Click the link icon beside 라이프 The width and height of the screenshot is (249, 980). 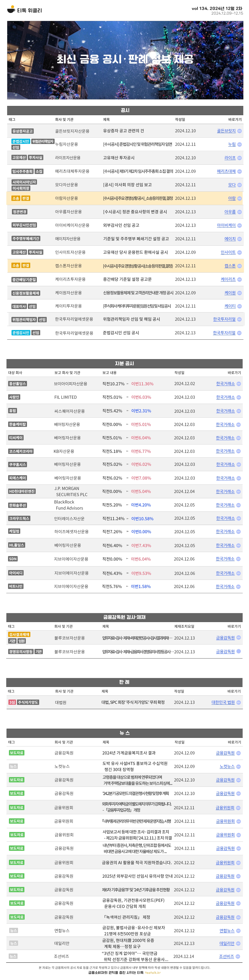pos(240,158)
